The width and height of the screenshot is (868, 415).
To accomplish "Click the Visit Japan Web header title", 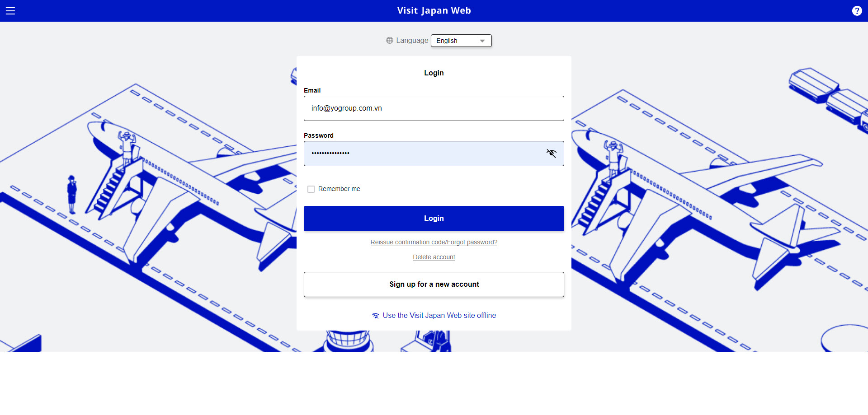I will click(x=434, y=11).
